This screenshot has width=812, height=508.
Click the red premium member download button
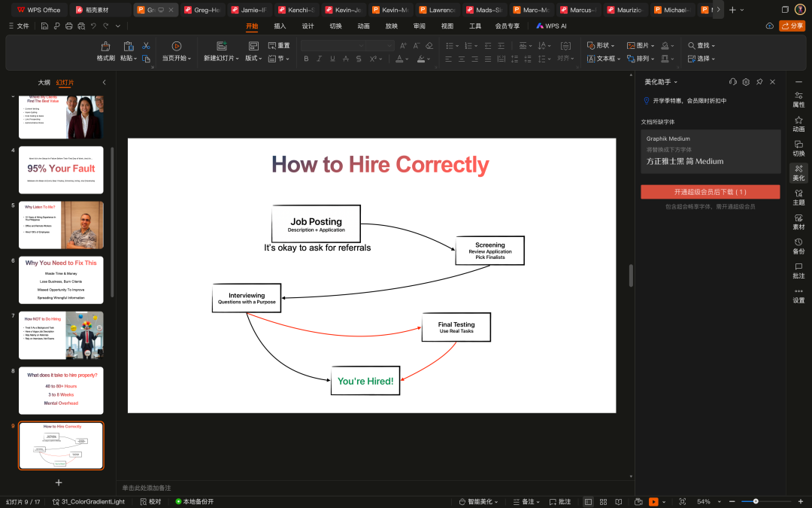710,192
